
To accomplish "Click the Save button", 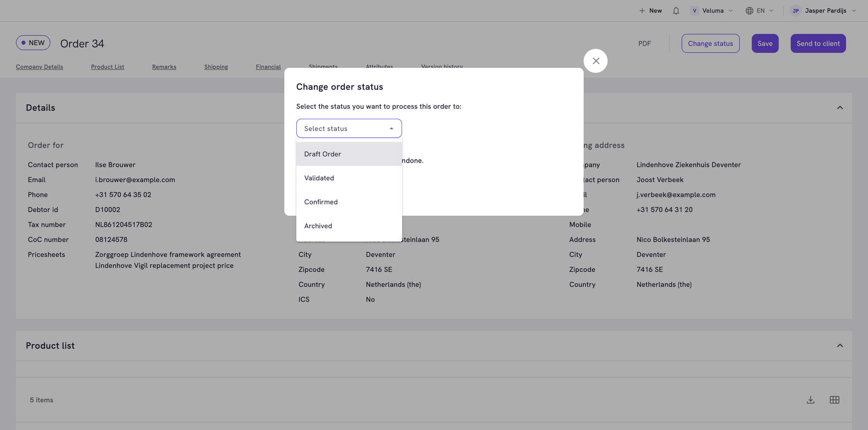I will [765, 43].
